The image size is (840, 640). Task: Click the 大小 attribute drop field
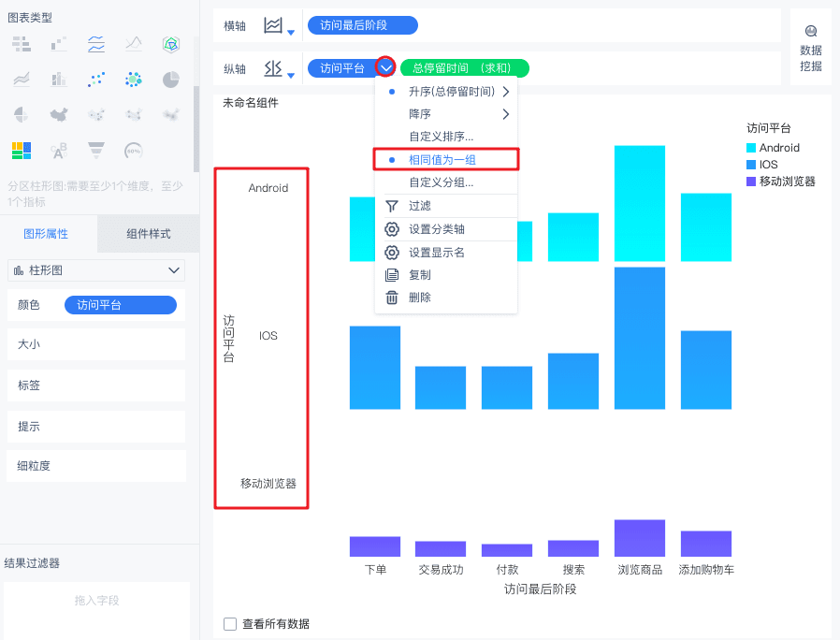(96, 344)
